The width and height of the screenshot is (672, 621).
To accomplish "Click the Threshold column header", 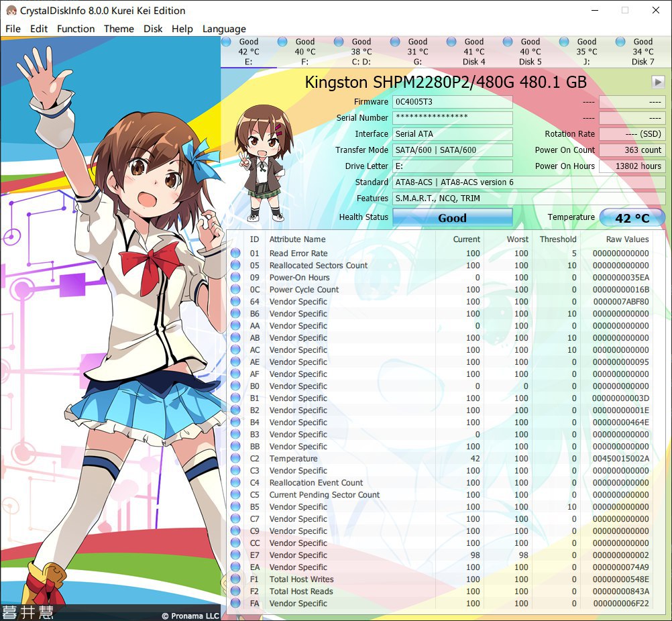I will [x=558, y=239].
